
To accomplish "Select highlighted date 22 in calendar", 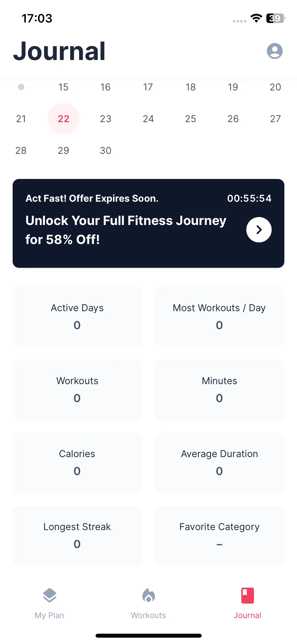I will [63, 119].
